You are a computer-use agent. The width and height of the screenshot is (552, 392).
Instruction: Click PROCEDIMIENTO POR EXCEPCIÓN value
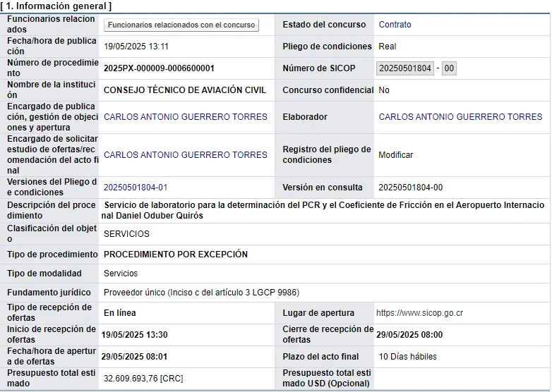click(x=176, y=255)
